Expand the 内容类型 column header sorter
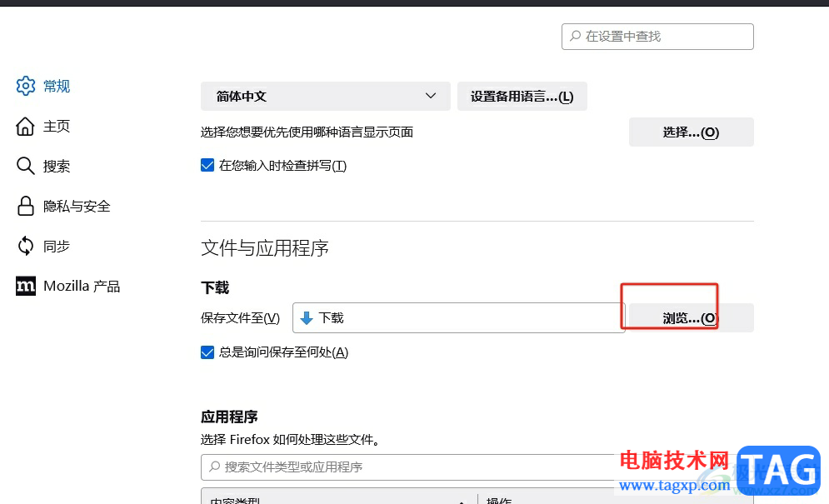The height and width of the screenshot is (504, 829). tap(462, 500)
